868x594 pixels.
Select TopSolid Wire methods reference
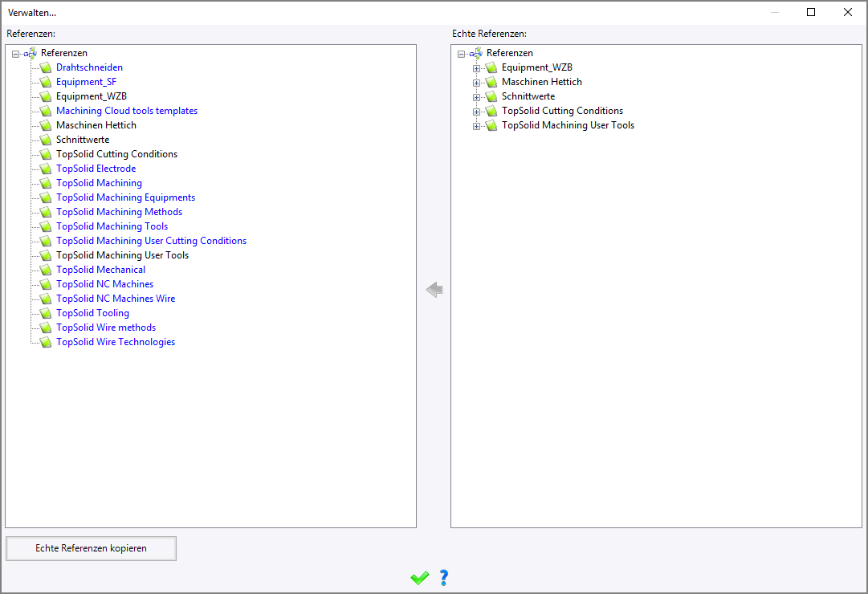click(x=106, y=328)
